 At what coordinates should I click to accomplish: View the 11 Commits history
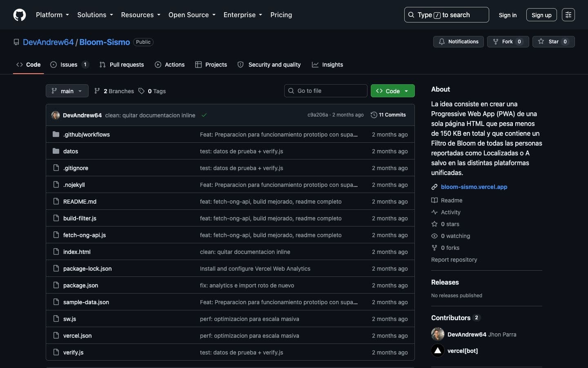(x=388, y=115)
